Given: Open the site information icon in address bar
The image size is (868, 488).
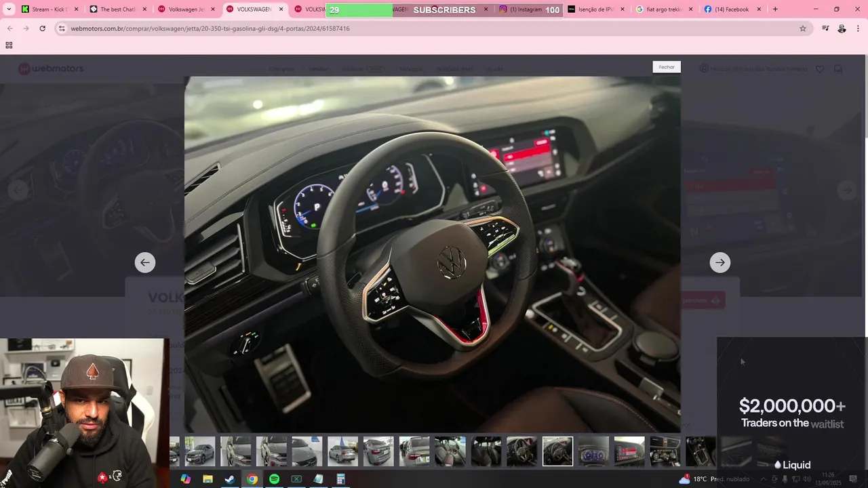Looking at the screenshot, I should pos(62,28).
